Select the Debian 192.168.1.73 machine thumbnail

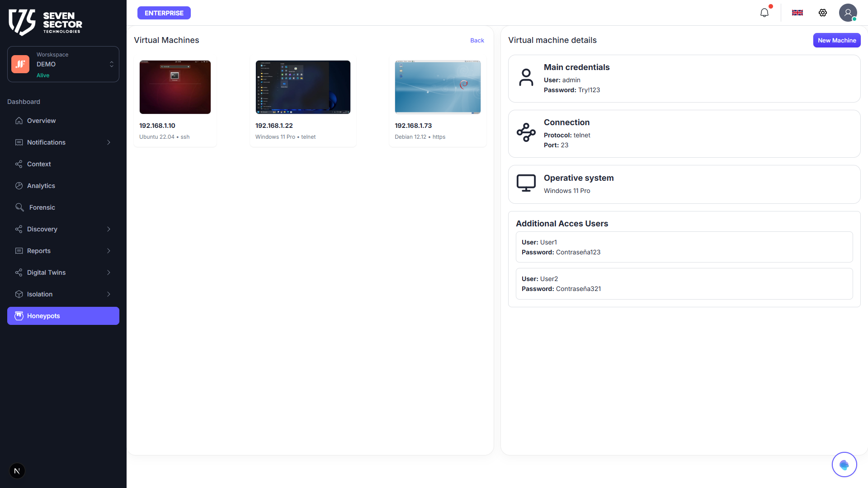point(437,87)
